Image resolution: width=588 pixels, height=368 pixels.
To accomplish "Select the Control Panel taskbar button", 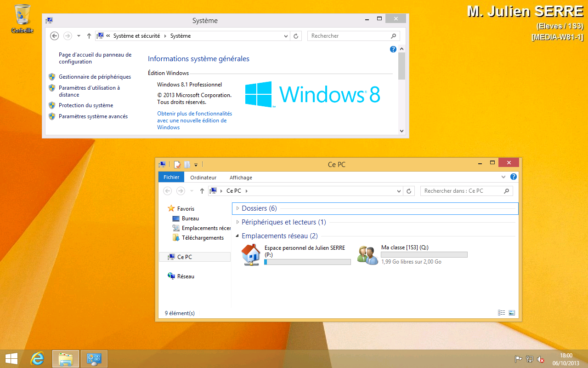I will [94, 359].
